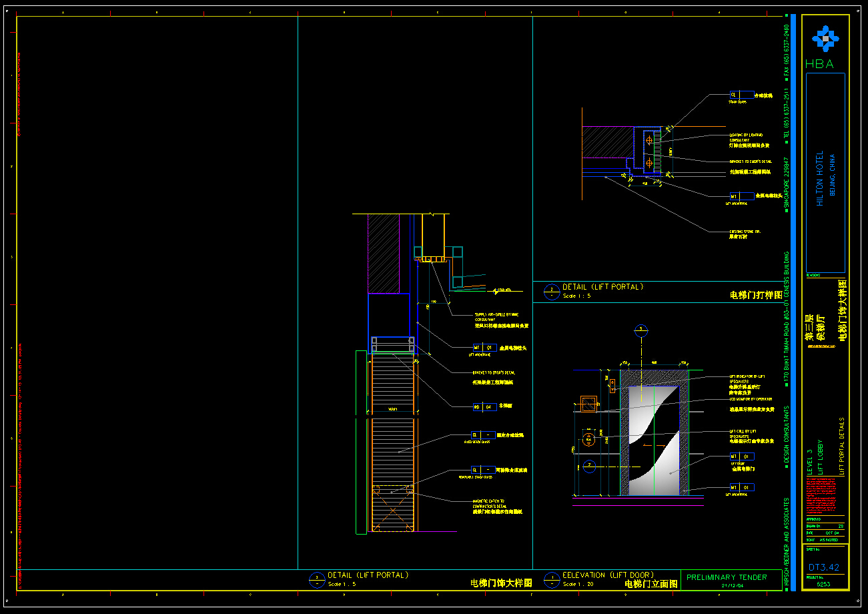Click the "电梯门立面图" caption
This screenshot has height=614, width=868.
click(651, 583)
